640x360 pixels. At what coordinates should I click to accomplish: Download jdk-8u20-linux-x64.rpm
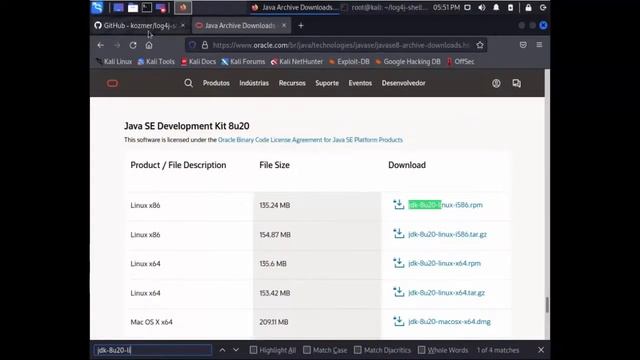(444, 263)
